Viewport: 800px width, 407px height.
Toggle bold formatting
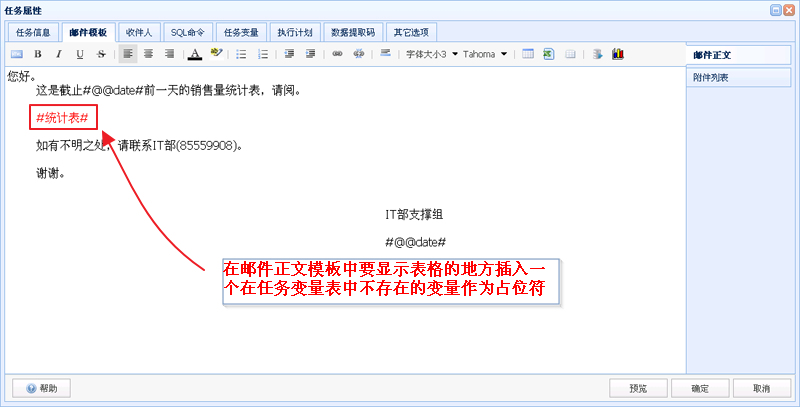38,54
